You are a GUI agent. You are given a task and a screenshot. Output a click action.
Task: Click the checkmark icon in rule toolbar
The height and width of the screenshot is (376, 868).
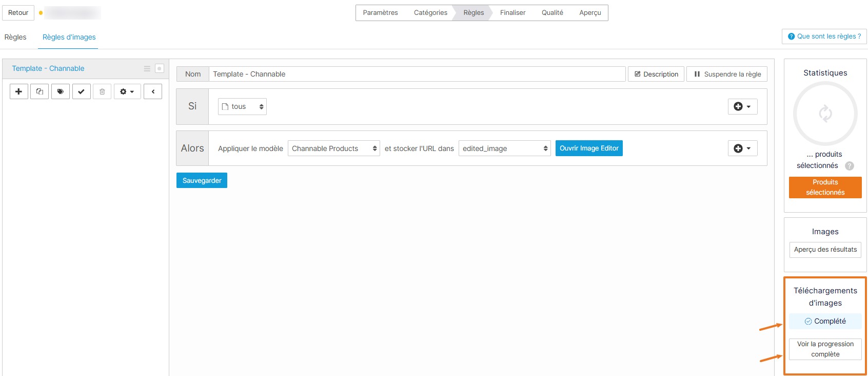[81, 91]
